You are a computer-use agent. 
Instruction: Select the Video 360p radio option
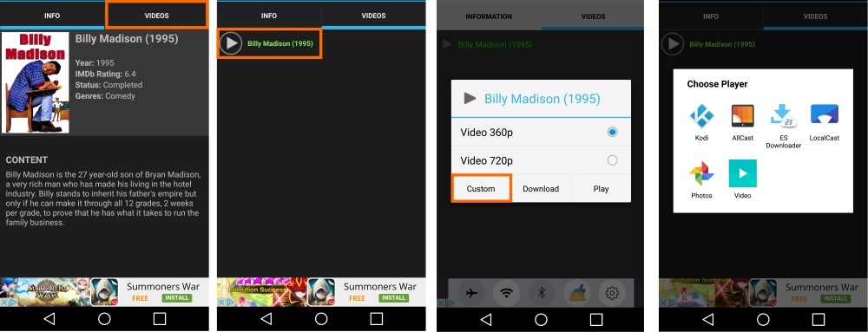(612, 132)
